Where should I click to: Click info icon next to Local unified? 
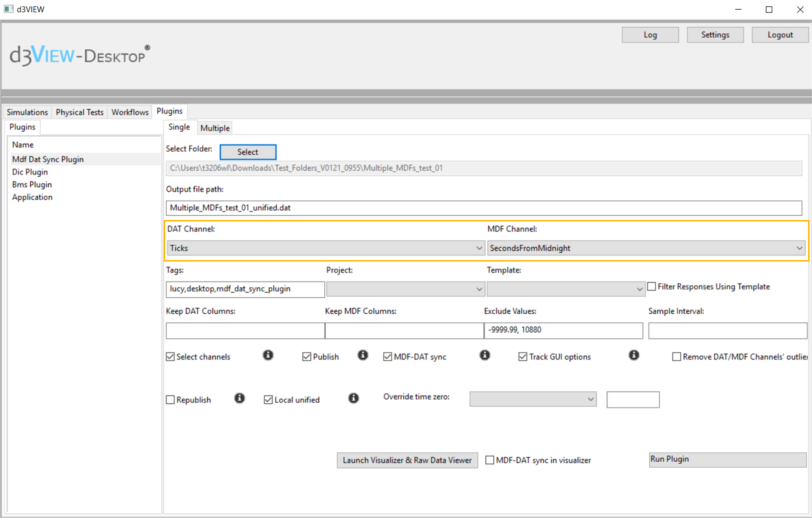[x=353, y=398]
